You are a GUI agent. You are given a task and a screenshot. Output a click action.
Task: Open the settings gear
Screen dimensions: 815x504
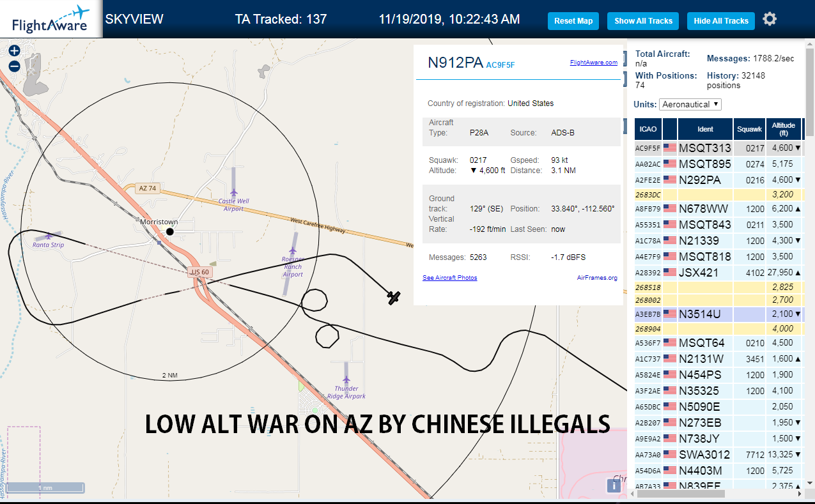770,19
